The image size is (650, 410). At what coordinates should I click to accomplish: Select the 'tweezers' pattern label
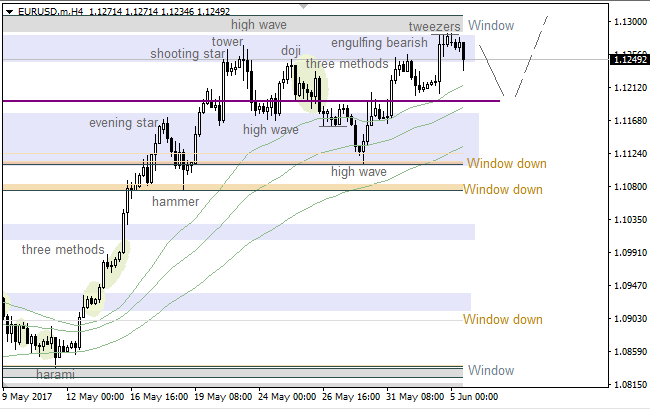click(x=435, y=26)
